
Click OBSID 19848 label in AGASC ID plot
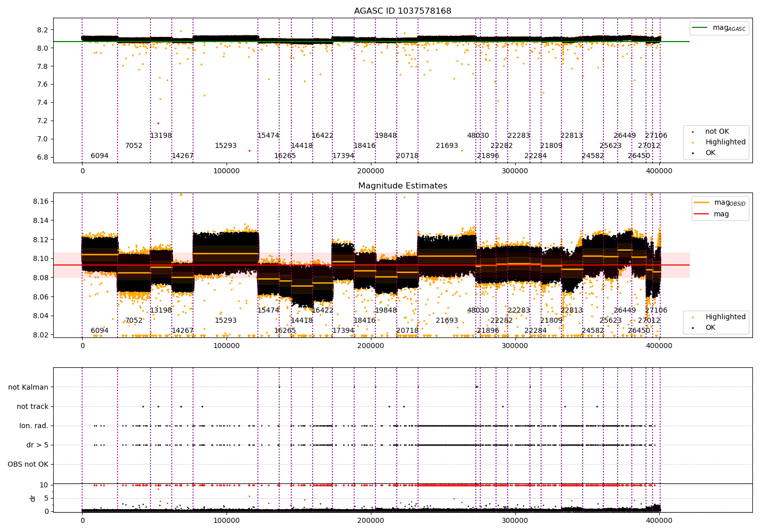386,136
